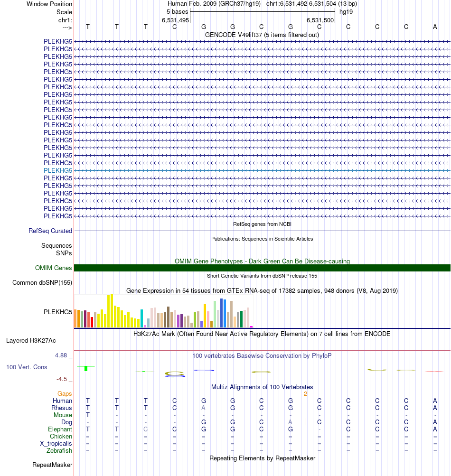Click PLEKHG5 label beside the GTEx bar chart
Viewport: 451px width, 476px height.
(58, 312)
